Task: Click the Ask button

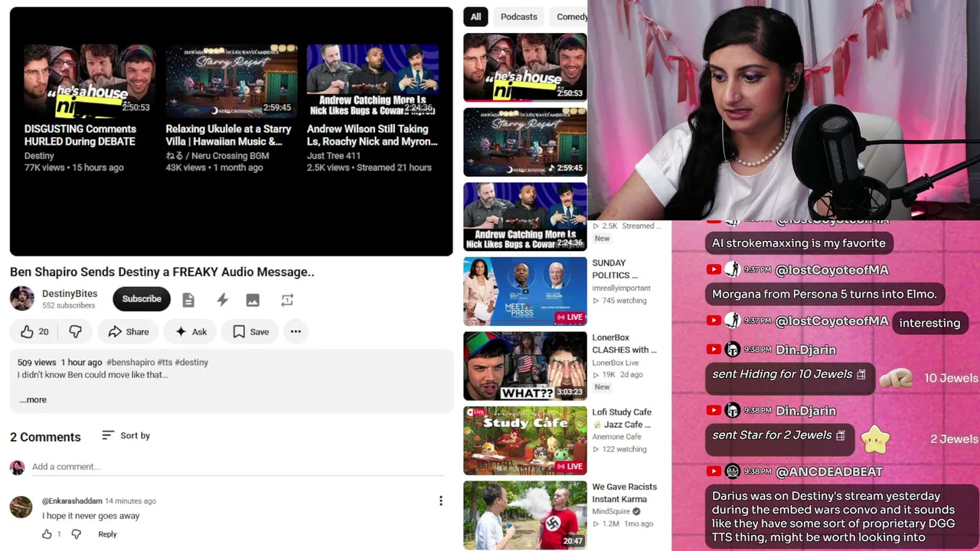Action: 191,331
